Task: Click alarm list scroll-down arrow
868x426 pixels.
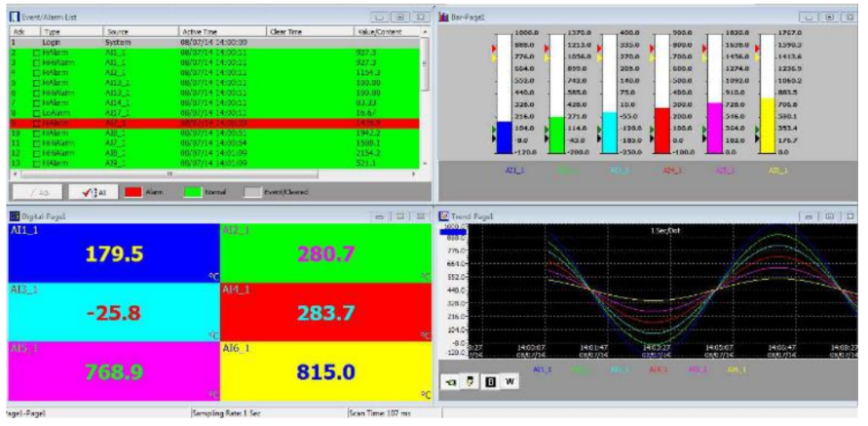Action: [424, 164]
